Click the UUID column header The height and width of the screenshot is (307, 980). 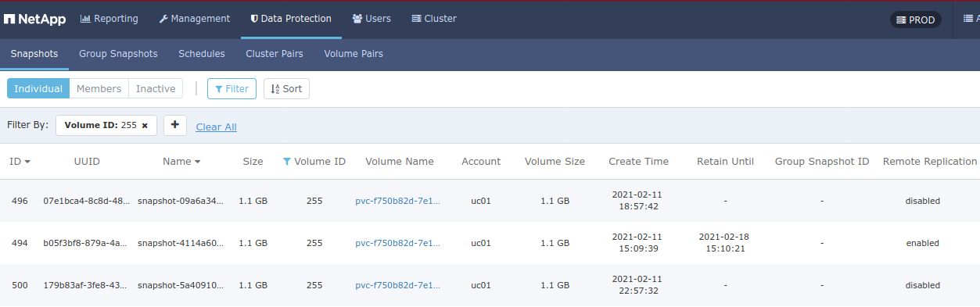(x=87, y=162)
